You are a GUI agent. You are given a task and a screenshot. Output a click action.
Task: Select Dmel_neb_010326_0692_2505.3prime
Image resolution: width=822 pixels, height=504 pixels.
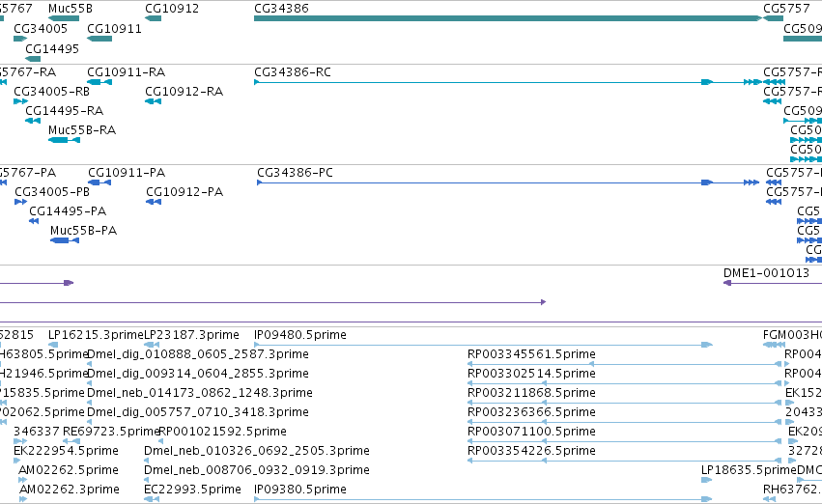point(257,452)
